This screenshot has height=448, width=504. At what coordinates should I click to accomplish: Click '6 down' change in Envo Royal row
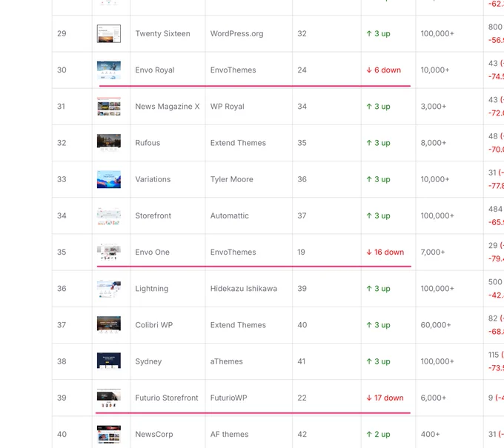[383, 70]
